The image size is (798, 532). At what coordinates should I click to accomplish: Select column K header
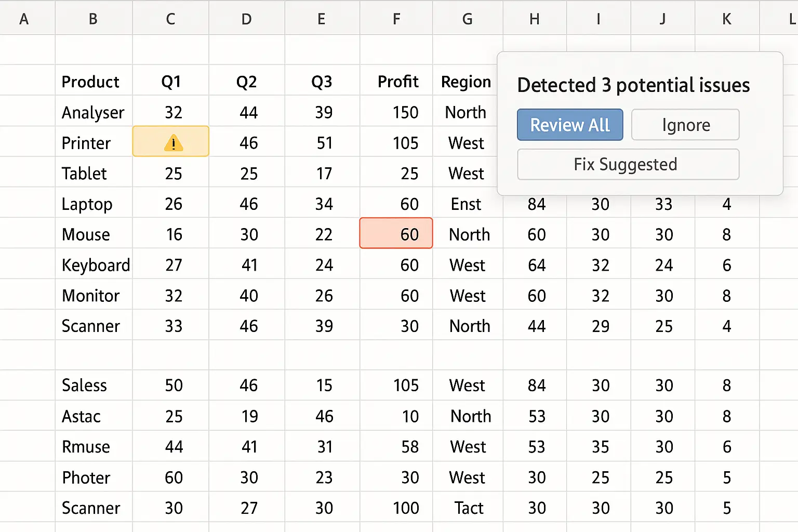(727, 19)
